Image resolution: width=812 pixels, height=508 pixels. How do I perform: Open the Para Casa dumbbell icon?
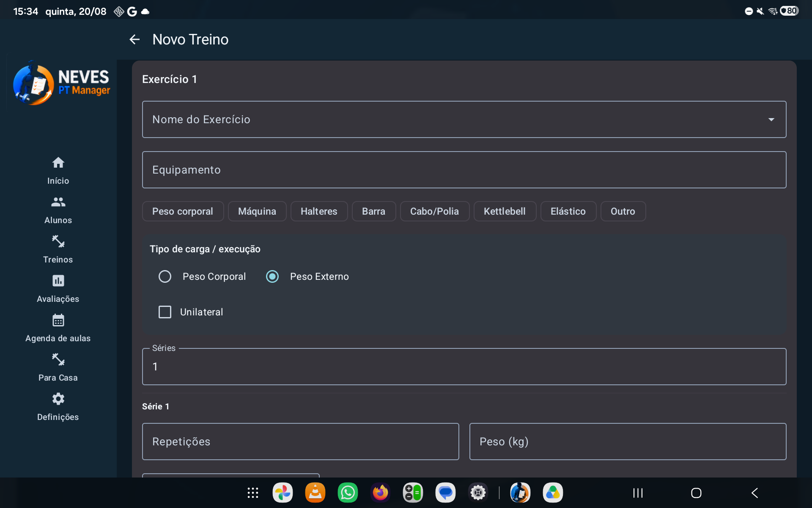58,359
